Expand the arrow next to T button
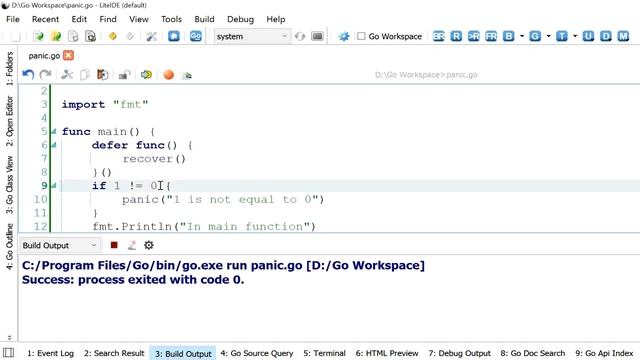The height and width of the screenshot is (360, 640). click(x=575, y=36)
